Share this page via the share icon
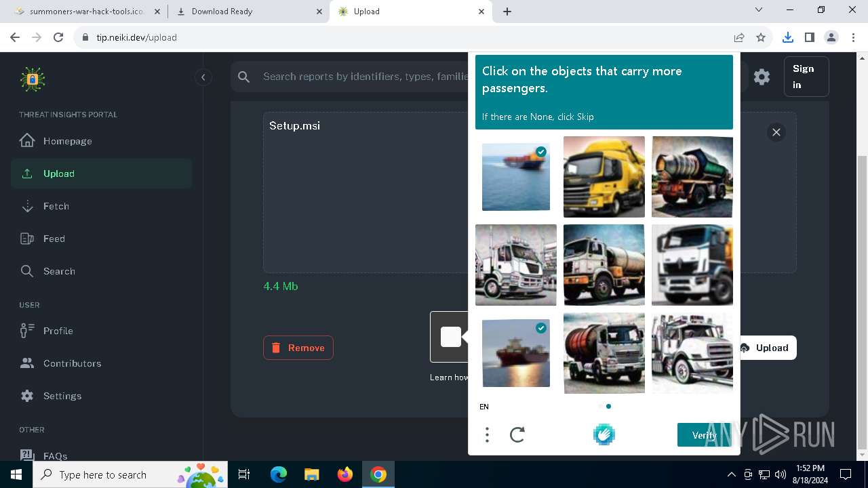868x488 pixels. [x=739, y=37]
